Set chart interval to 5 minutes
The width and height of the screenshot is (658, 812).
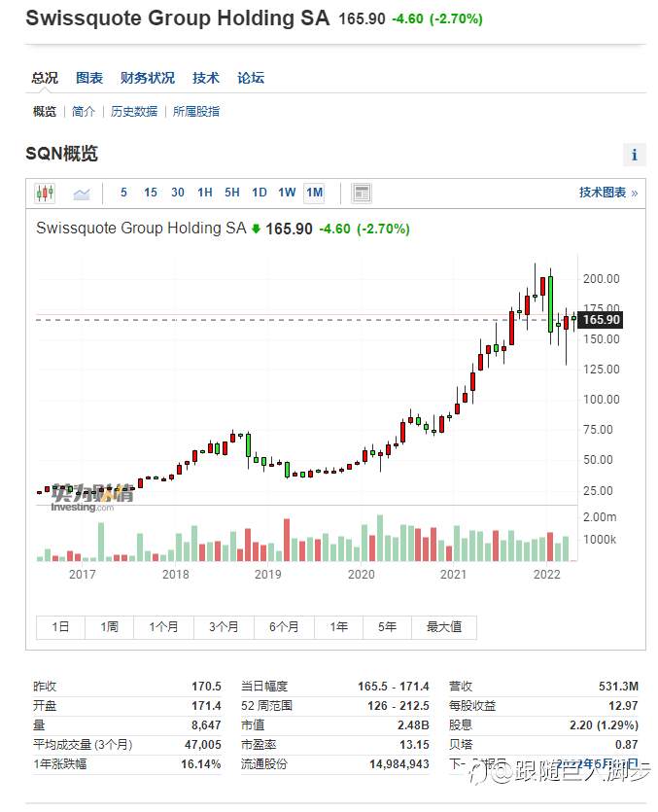click(x=123, y=193)
